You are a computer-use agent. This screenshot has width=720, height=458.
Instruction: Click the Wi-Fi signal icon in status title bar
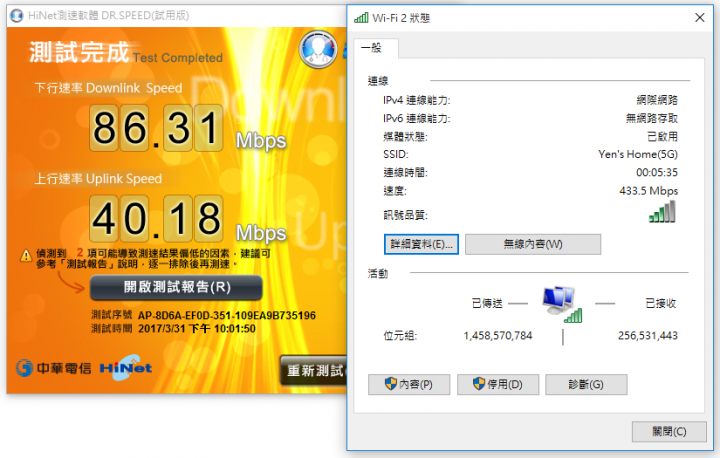pos(361,18)
